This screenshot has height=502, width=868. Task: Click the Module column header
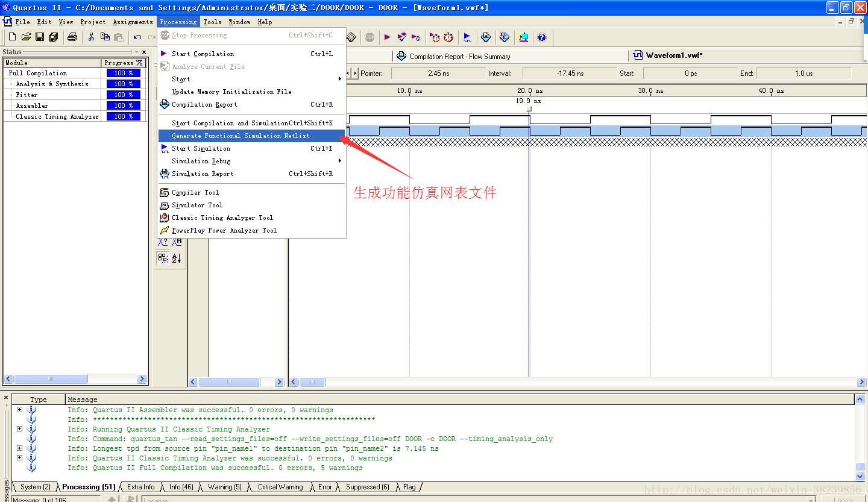tap(52, 63)
